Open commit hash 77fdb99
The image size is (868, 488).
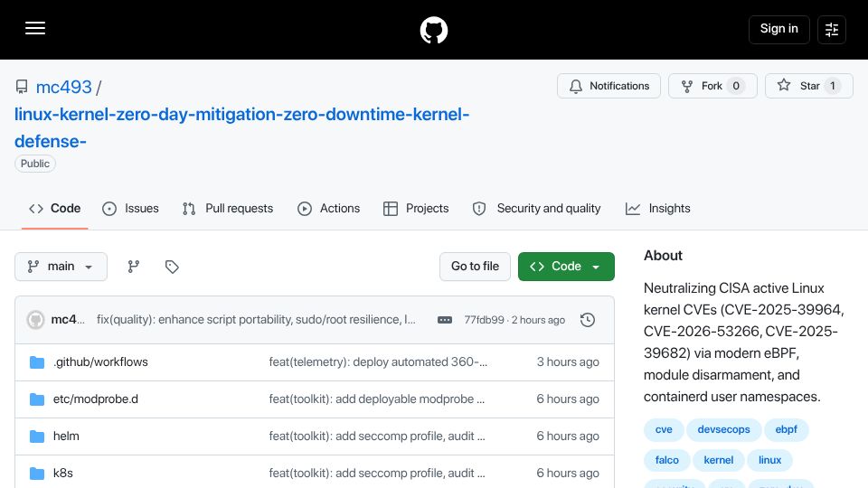pos(484,320)
